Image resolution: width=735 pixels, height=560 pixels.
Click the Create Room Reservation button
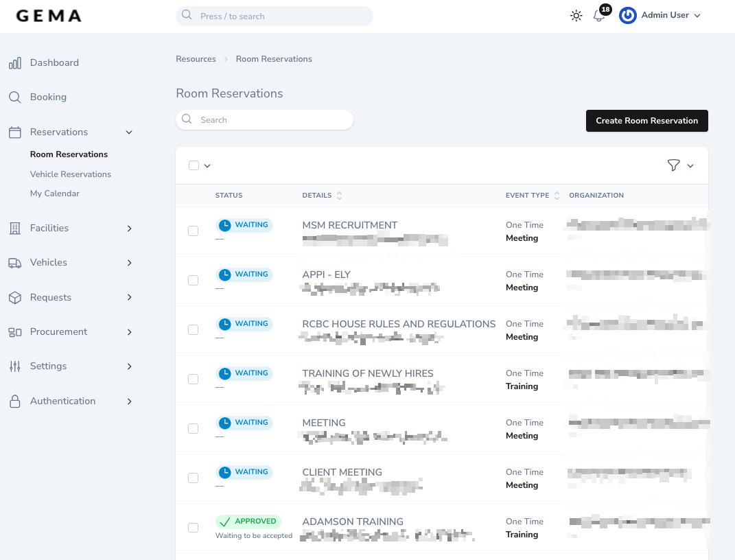(x=646, y=121)
